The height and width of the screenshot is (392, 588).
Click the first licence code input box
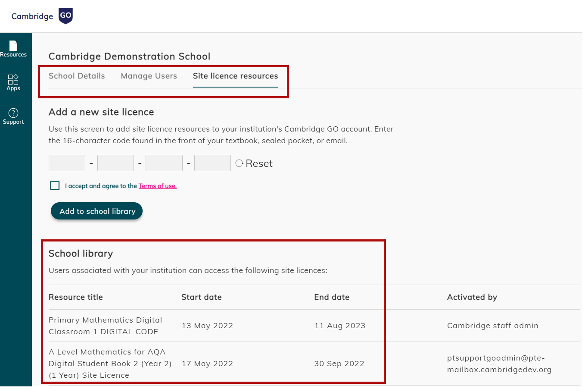pyautogui.click(x=67, y=163)
